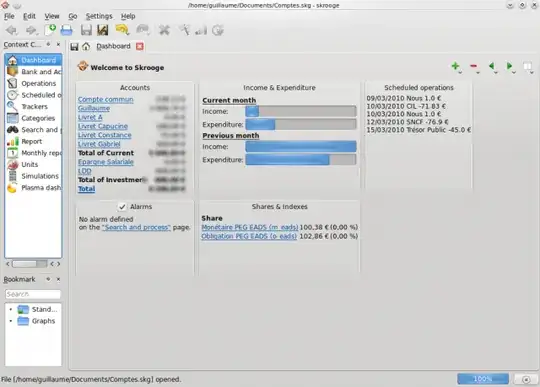Open the Settings menu

coord(99,16)
